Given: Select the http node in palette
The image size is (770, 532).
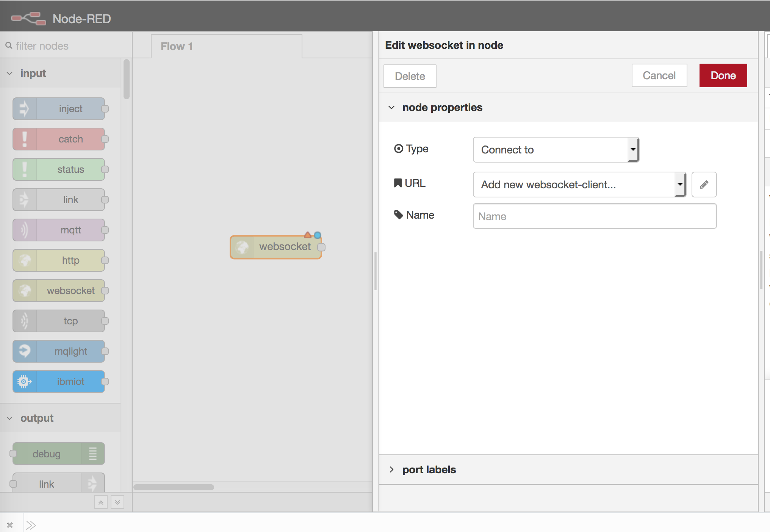Looking at the screenshot, I should [59, 260].
